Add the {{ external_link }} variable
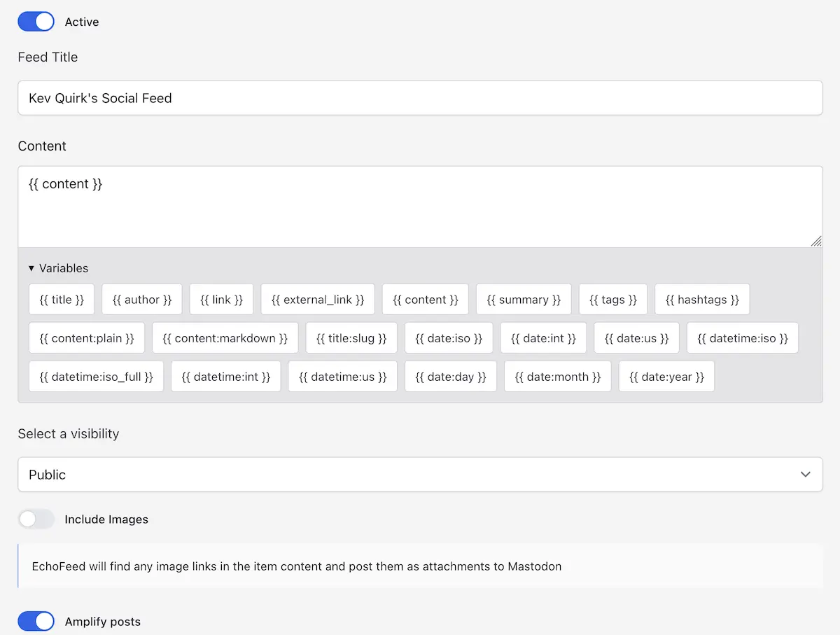 [318, 300]
